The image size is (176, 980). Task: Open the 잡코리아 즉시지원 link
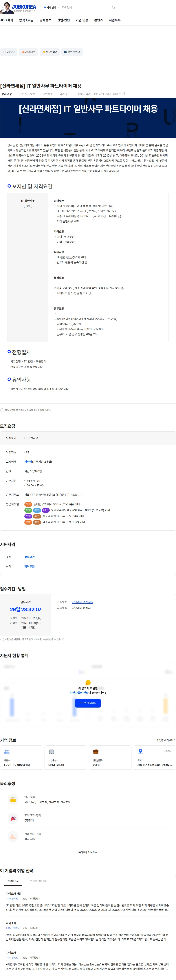pyautogui.click(x=82, y=602)
